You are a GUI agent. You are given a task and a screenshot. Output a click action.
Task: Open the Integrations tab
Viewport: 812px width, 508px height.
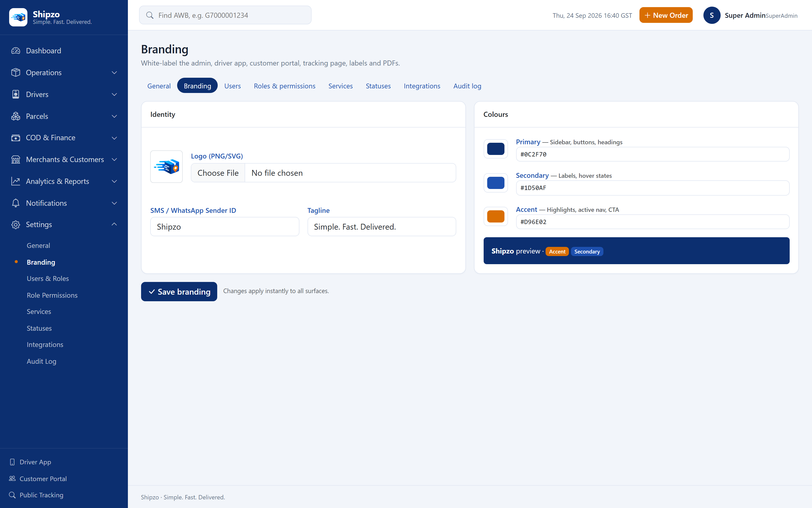point(422,86)
